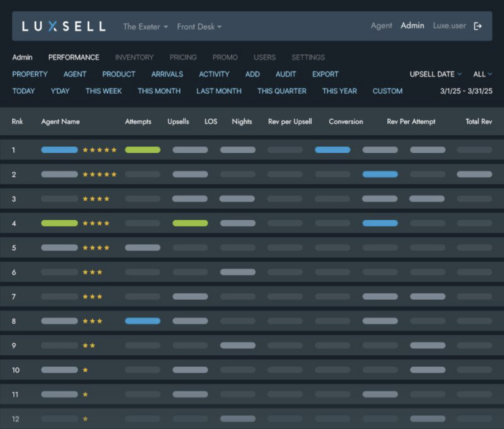Screen dimensions: 504x429
Task: Click the logout icon beside Luxe.user
Action: point(478,26)
